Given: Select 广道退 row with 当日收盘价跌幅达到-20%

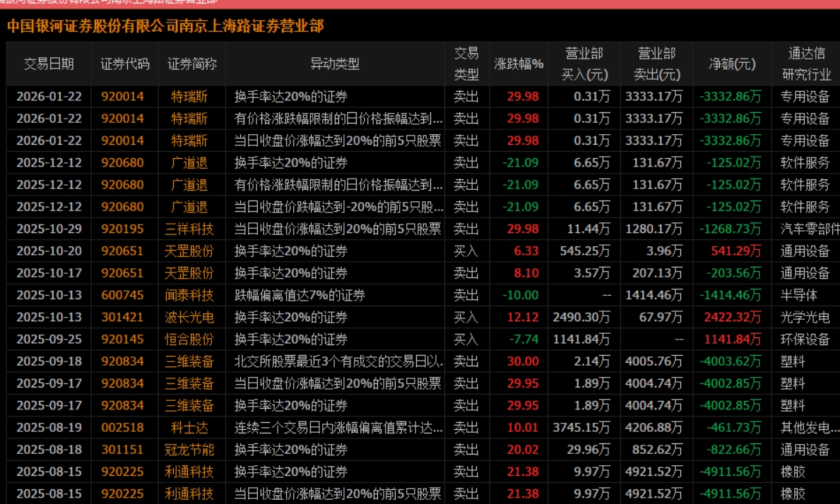Looking at the screenshot, I should click(x=423, y=207).
